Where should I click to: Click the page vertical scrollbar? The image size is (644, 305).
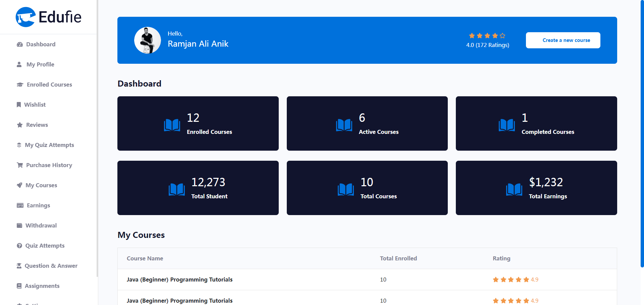[x=642, y=134]
